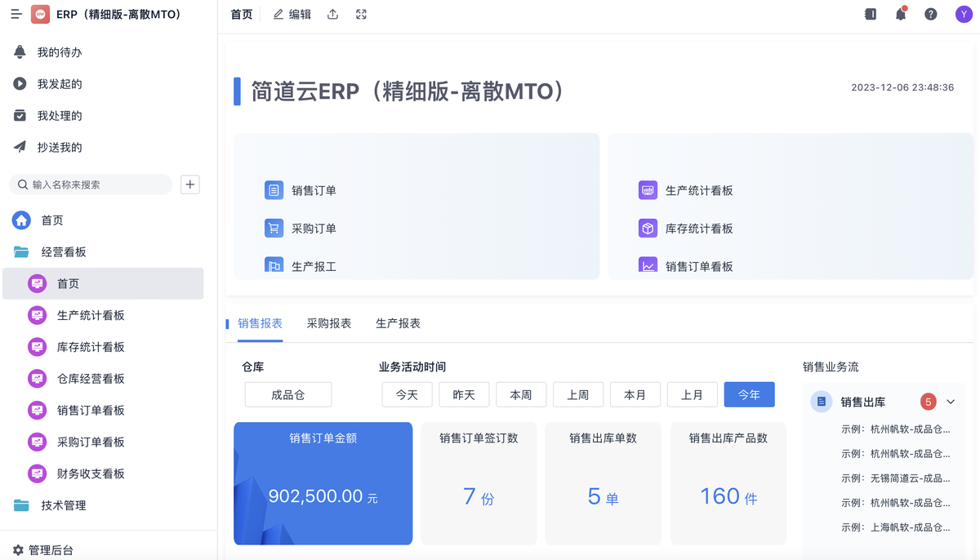Switch to the 采购报表 tab
This screenshot has width=980, height=560.
coord(329,323)
